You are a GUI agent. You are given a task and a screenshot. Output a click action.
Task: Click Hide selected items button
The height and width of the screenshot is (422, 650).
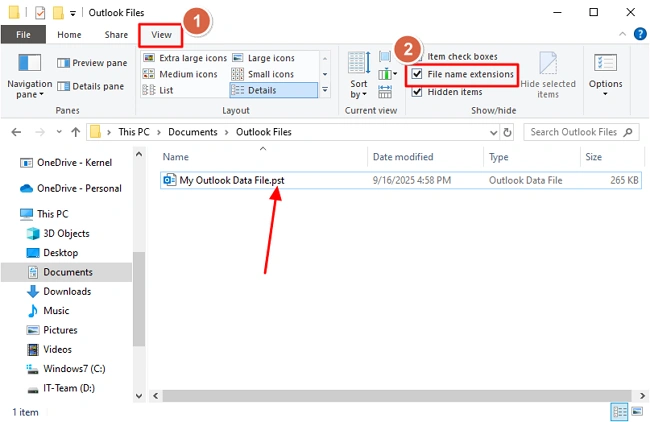point(548,75)
